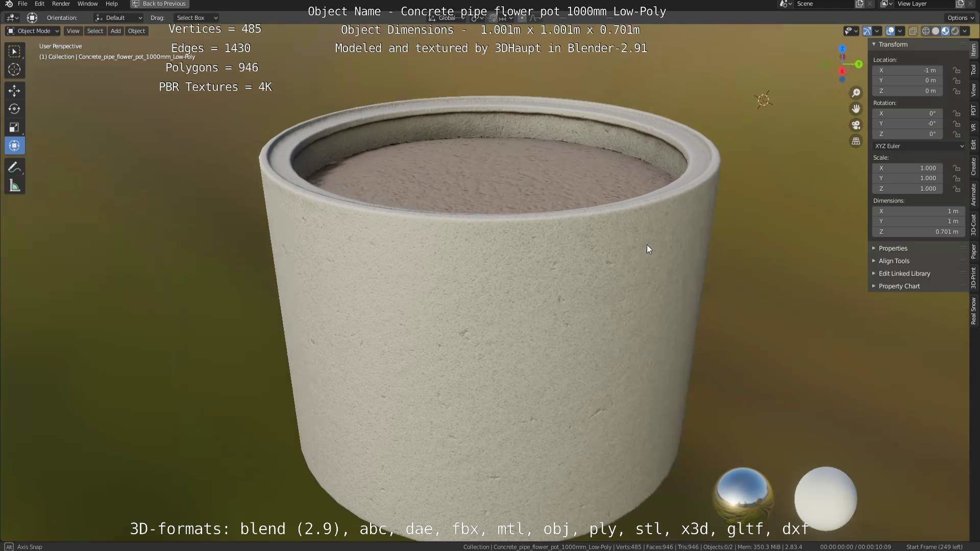The width and height of the screenshot is (980, 551).
Task: Click the green Y axis gizmo ball
Action: pyautogui.click(x=859, y=64)
